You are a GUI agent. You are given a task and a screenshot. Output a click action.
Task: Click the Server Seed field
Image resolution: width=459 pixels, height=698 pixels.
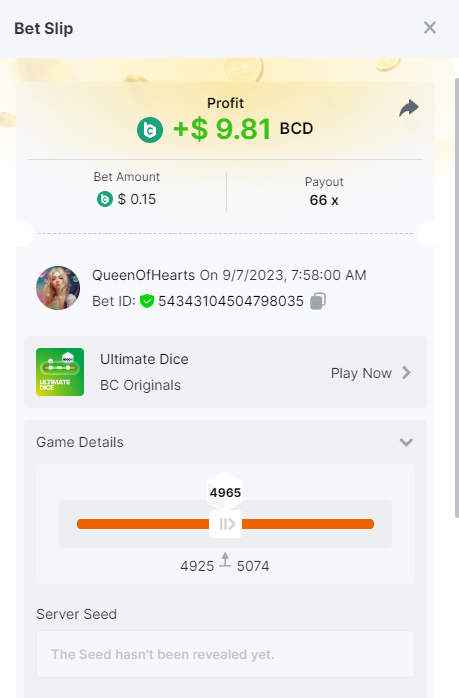click(225, 654)
